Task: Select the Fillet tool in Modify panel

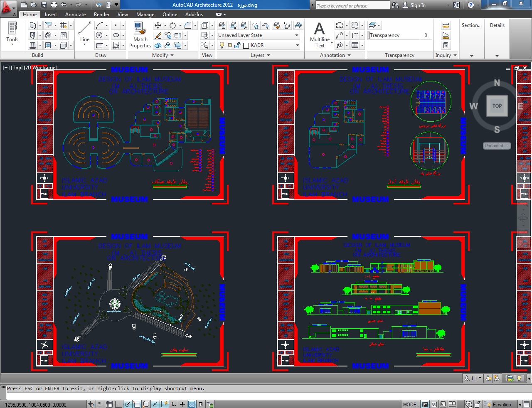Action: click(188, 25)
